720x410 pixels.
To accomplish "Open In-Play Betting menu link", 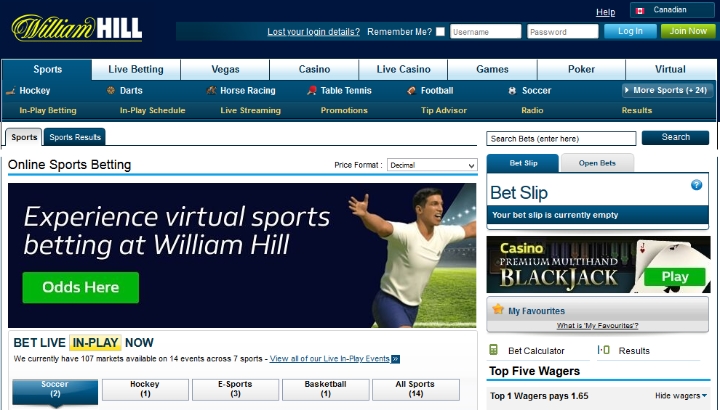I will [48, 110].
